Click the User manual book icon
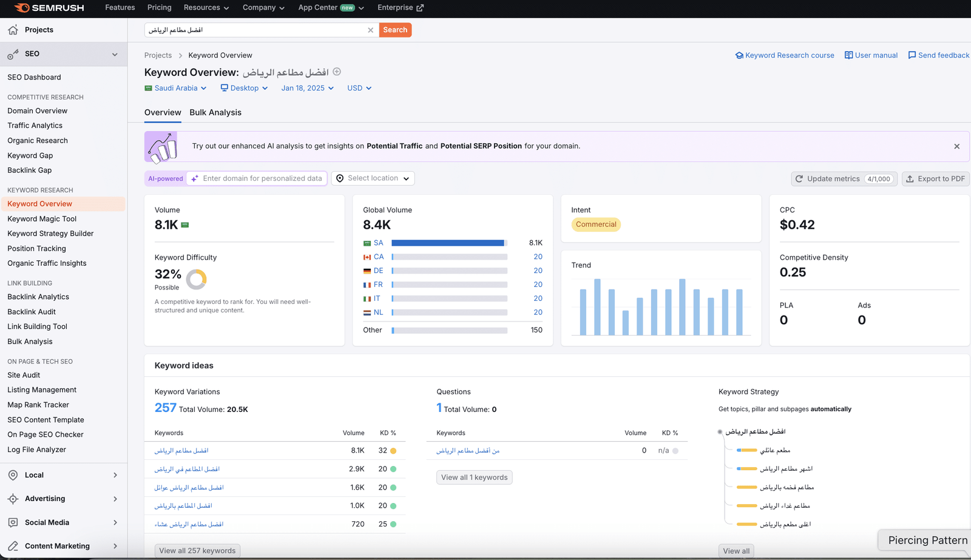 click(848, 55)
